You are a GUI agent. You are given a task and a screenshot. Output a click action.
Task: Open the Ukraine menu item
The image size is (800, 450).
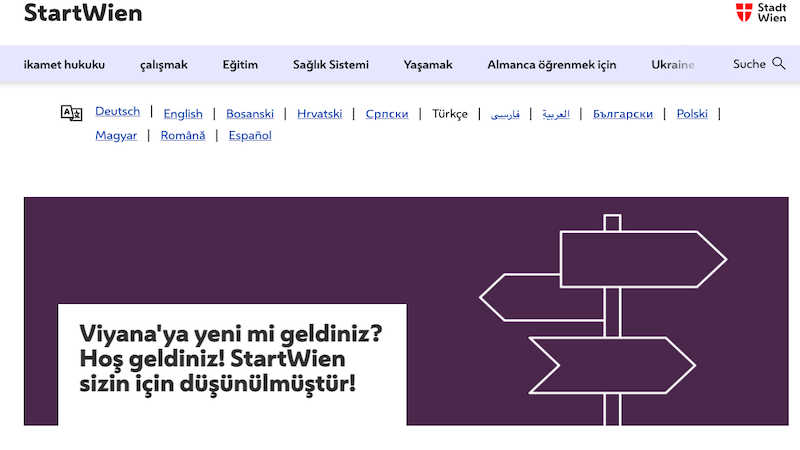tap(673, 65)
